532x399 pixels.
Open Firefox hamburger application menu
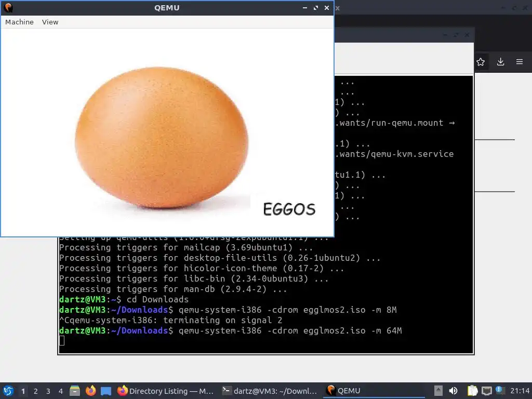tap(520, 62)
